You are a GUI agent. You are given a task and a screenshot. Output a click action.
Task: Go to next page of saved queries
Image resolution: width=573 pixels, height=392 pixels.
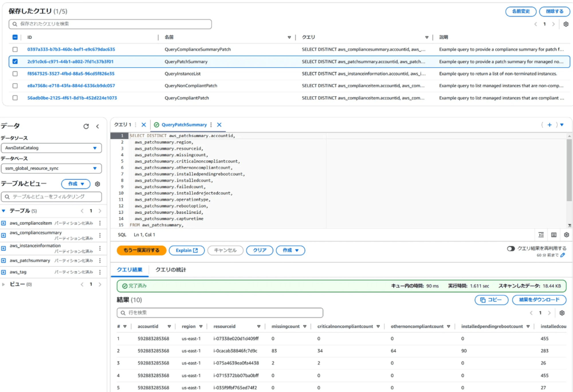pos(554,24)
